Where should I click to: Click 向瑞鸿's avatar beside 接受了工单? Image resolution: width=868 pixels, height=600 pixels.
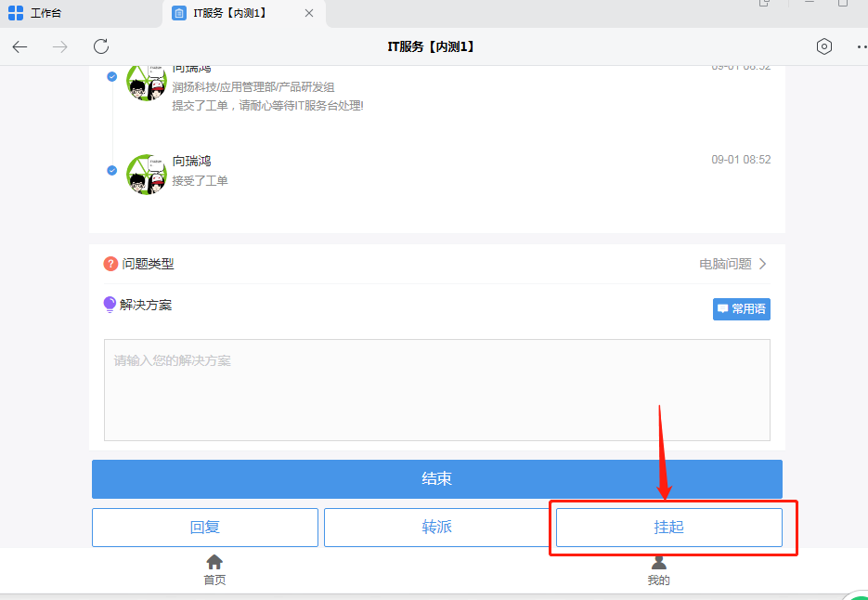click(146, 174)
